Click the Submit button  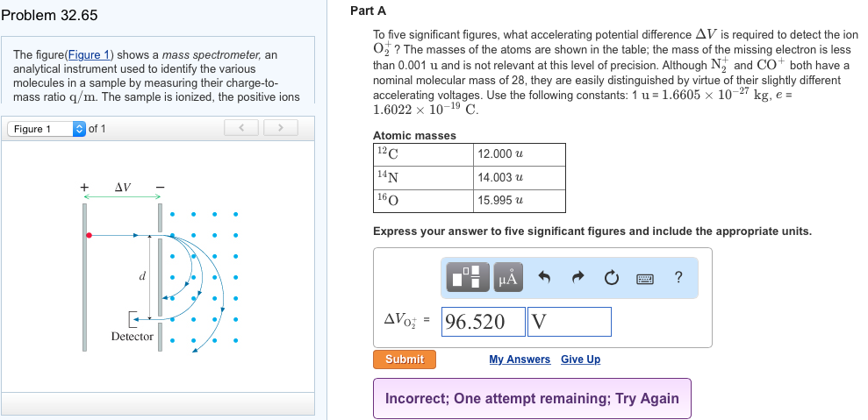[x=405, y=359]
